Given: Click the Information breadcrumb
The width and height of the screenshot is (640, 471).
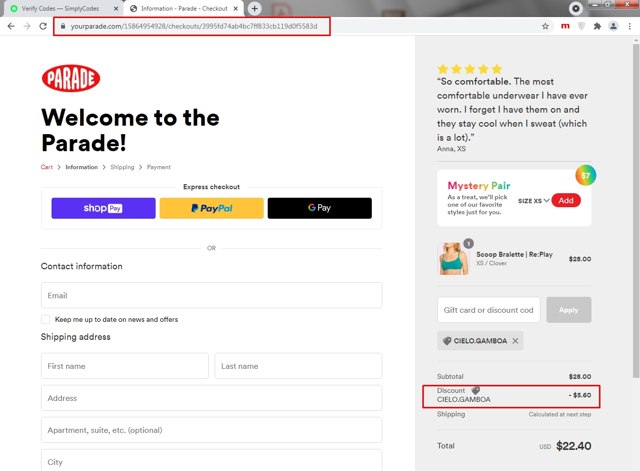Looking at the screenshot, I should click(x=81, y=167).
